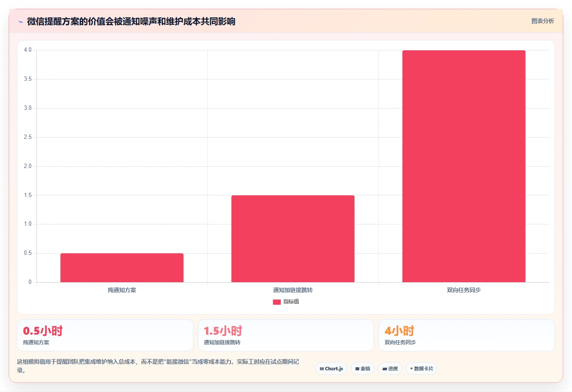The image size is (572, 392).
Task: Click the 纯通知方案 x-axis label
Action: click(122, 290)
